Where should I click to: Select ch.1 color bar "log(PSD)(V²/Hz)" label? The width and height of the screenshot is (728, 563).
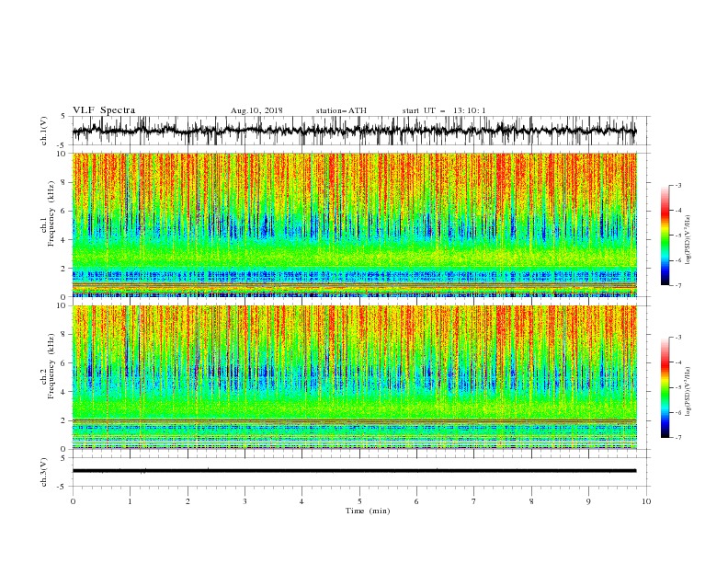coord(688,240)
